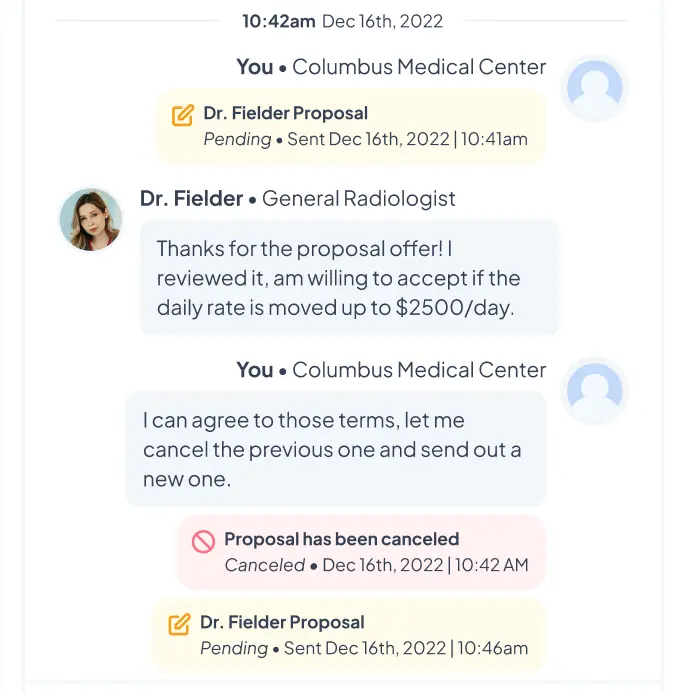
Task: Click the Pending status line showing 10:41am
Action: pyautogui.click(x=365, y=139)
